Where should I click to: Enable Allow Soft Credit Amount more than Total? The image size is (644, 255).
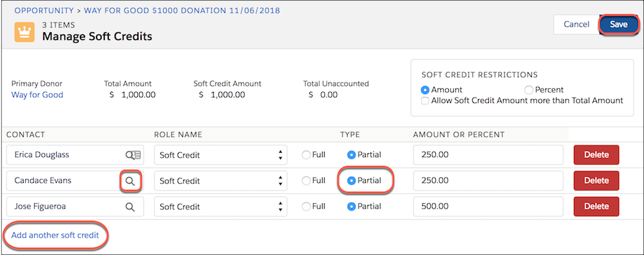pos(426,100)
